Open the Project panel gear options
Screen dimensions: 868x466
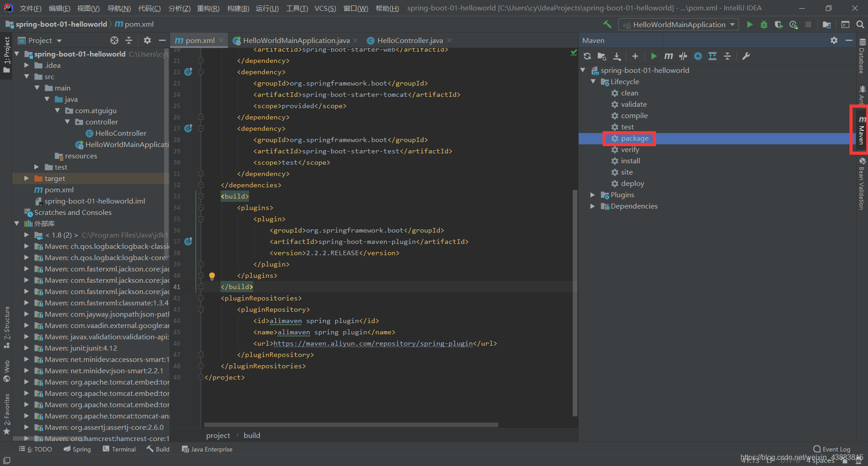click(x=147, y=40)
